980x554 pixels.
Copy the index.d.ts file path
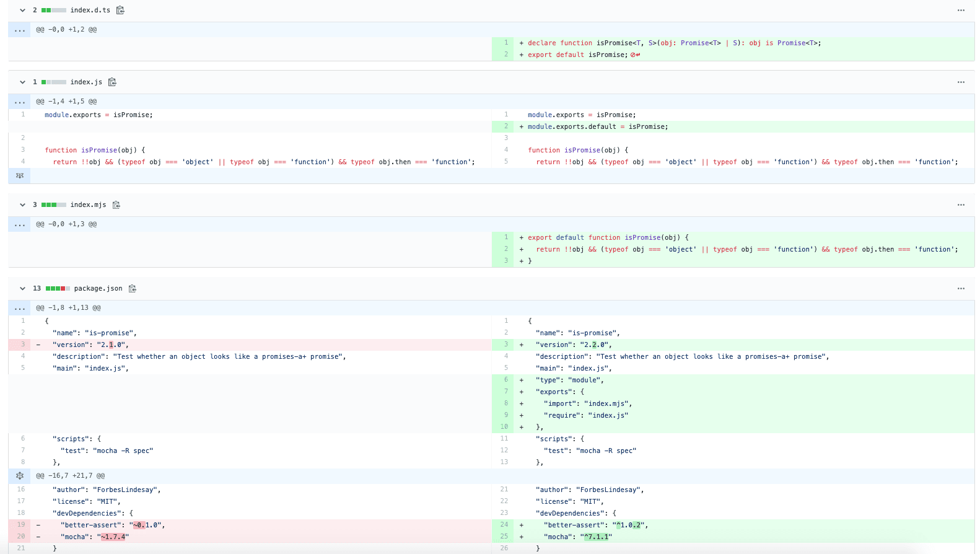[120, 10]
